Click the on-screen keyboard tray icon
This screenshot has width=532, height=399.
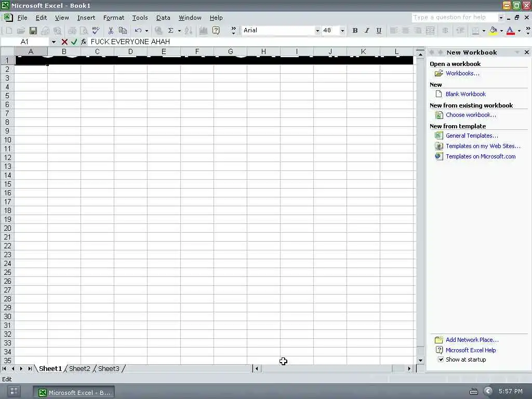coord(474,392)
